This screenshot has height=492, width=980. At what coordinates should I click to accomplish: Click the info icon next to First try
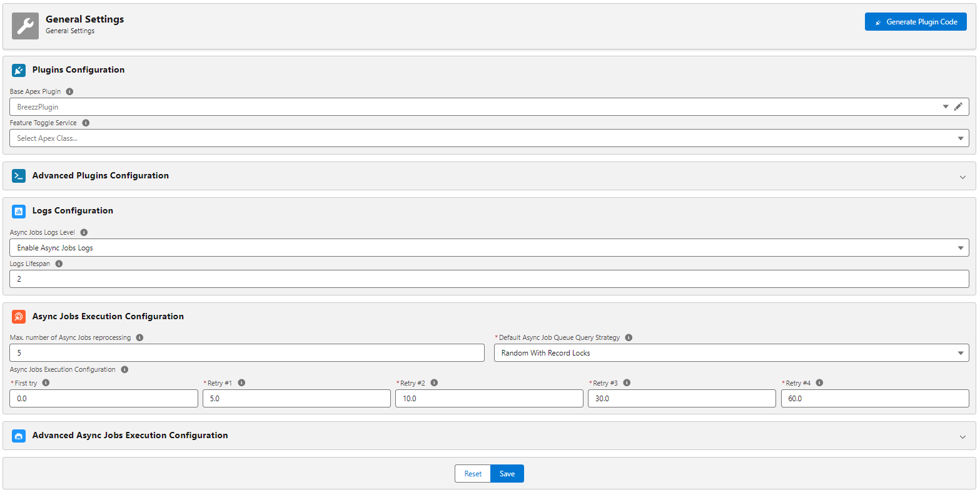click(x=45, y=382)
